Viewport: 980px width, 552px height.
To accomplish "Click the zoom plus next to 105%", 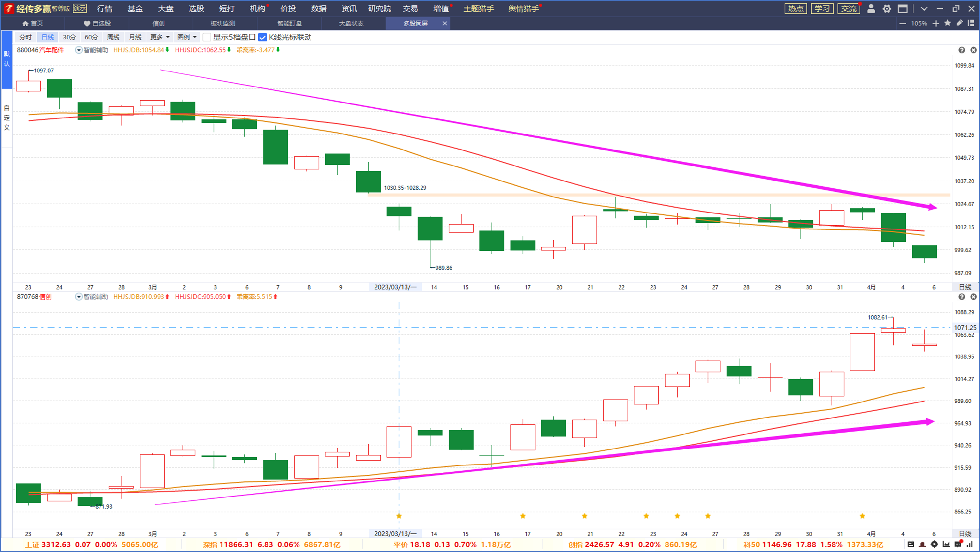I will tap(936, 23).
